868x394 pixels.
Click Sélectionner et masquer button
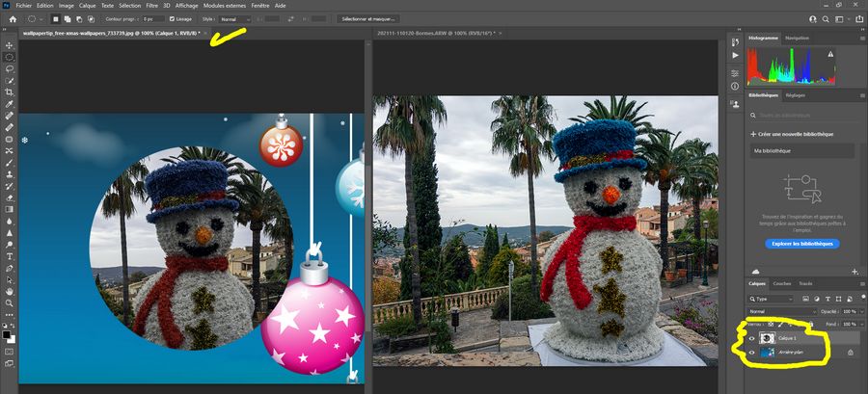point(368,19)
